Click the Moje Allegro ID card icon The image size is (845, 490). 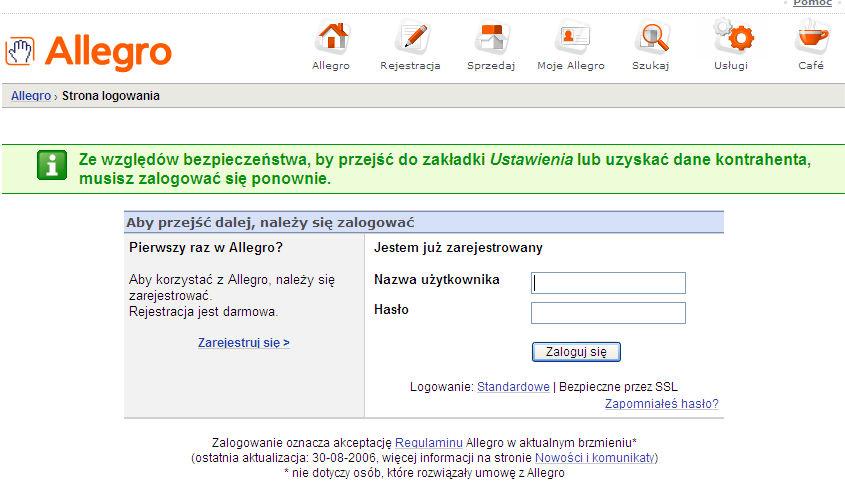pyautogui.click(x=572, y=37)
